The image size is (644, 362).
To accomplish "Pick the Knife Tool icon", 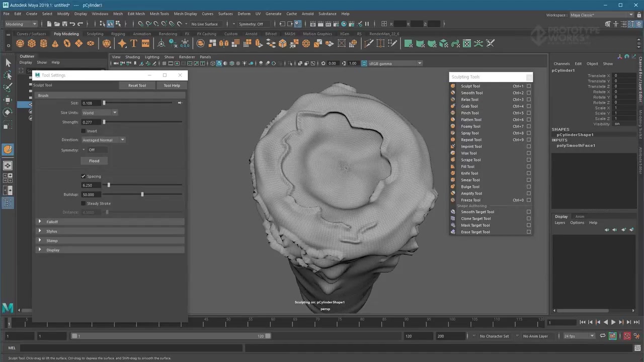I will (453, 173).
